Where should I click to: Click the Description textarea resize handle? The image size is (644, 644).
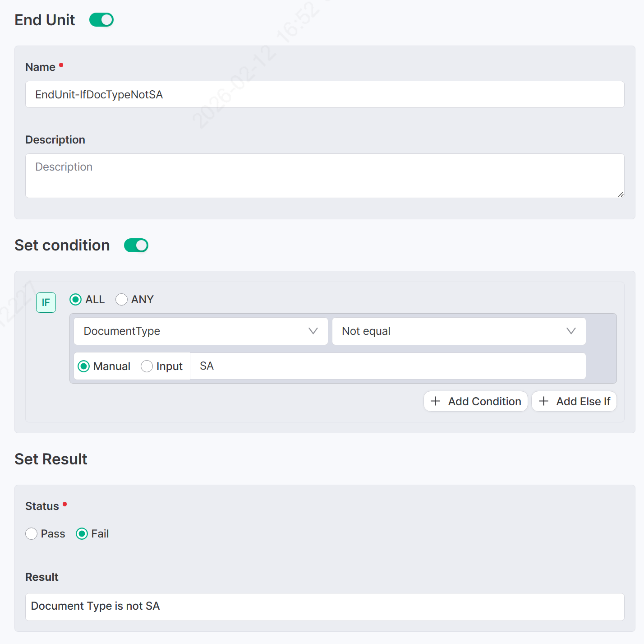pyautogui.click(x=621, y=194)
